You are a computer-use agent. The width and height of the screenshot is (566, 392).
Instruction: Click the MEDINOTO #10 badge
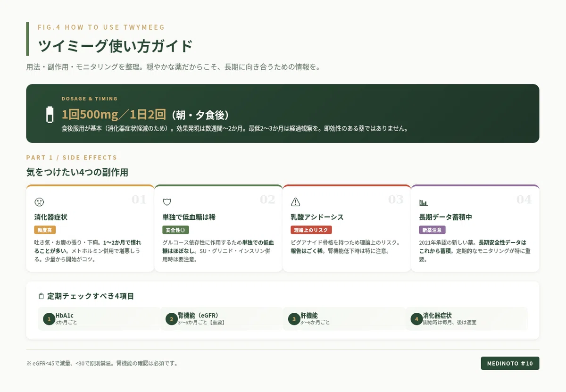[510, 363]
